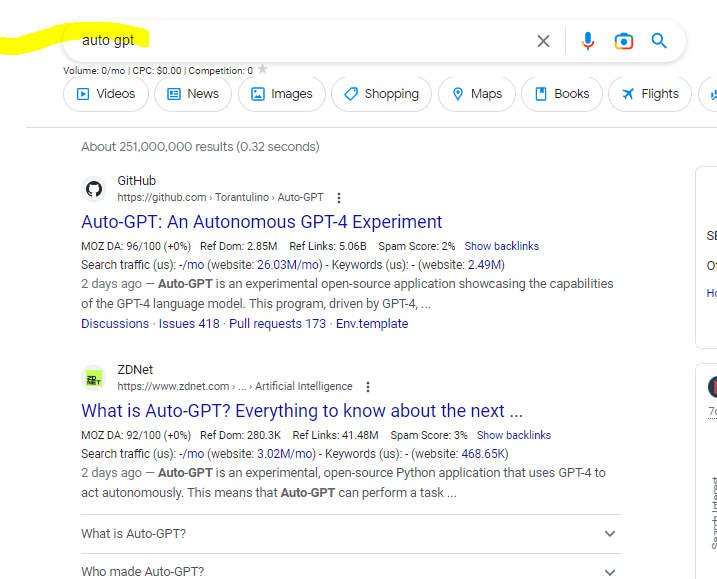Open three-dot menu for ZDNet result
Screen dimensions: 717x579
tap(368, 387)
